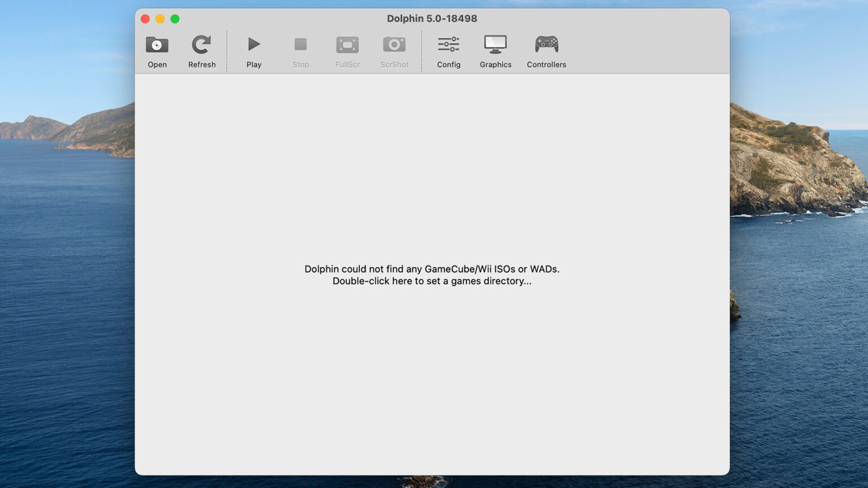Click the folder icon above Open
Viewport: 868px width, 488px height.
click(157, 44)
